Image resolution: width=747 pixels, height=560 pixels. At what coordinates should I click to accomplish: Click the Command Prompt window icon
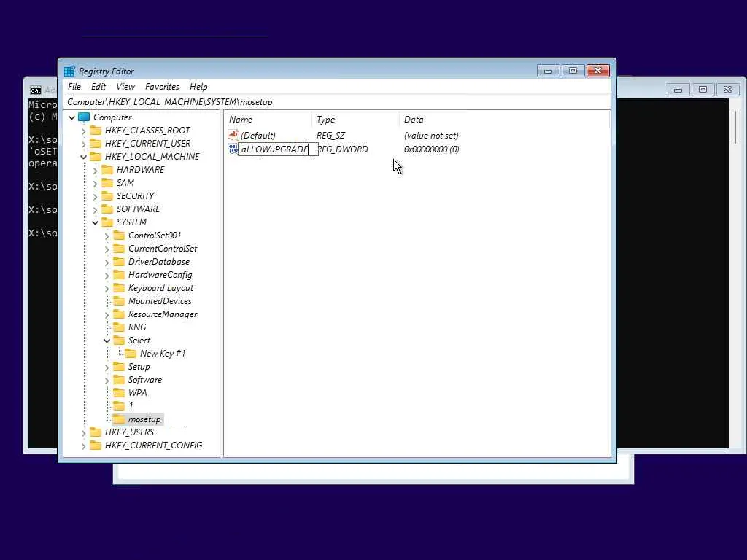pos(35,90)
